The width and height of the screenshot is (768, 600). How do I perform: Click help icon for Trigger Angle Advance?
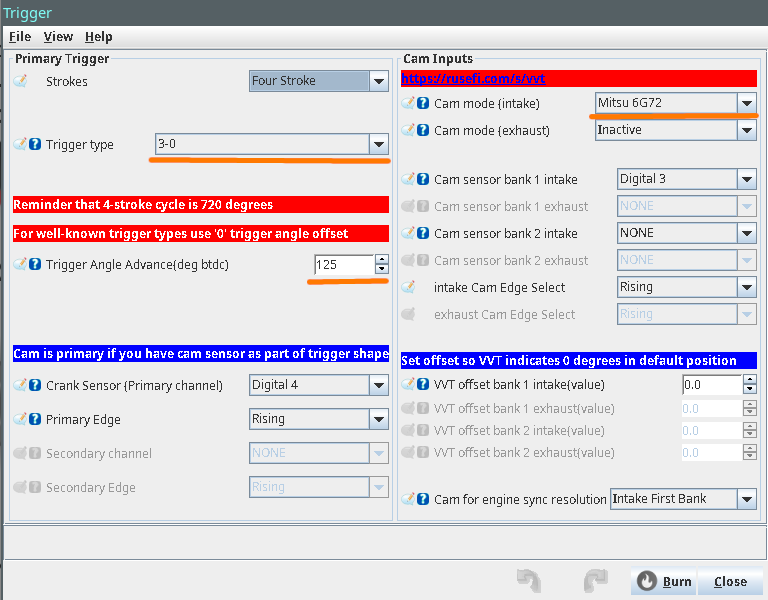pos(35,265)
